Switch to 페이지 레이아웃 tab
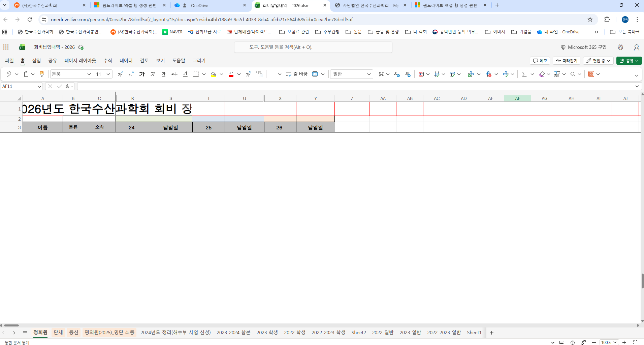This screenshot has width=644, height=345. click(80, 61)
